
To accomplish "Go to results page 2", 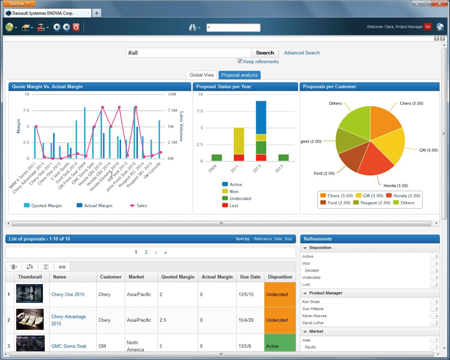I will [146, 252].
